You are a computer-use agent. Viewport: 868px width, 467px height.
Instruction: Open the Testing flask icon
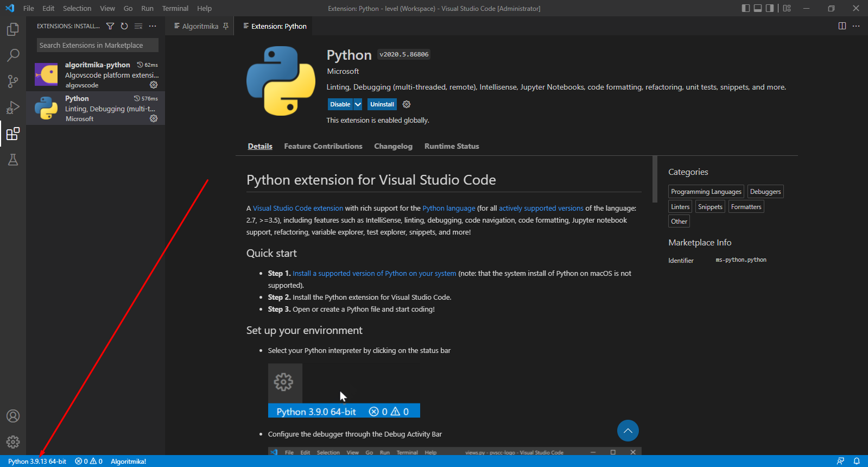click(13, 160)
